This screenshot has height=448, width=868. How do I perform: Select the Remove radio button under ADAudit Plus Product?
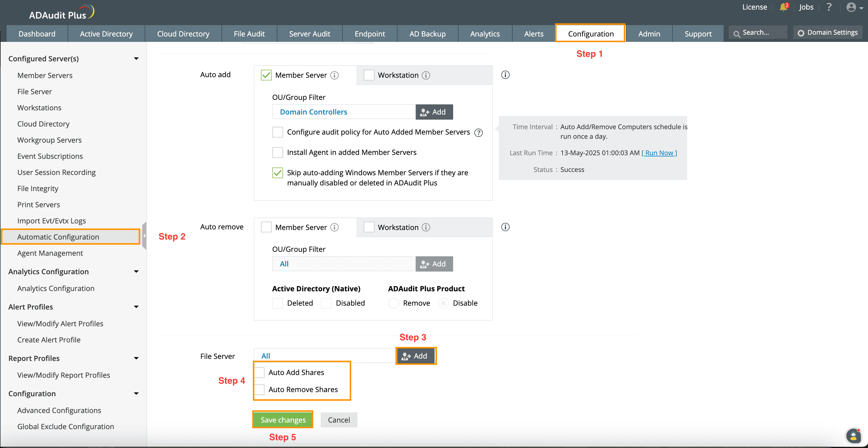(393, 303)
